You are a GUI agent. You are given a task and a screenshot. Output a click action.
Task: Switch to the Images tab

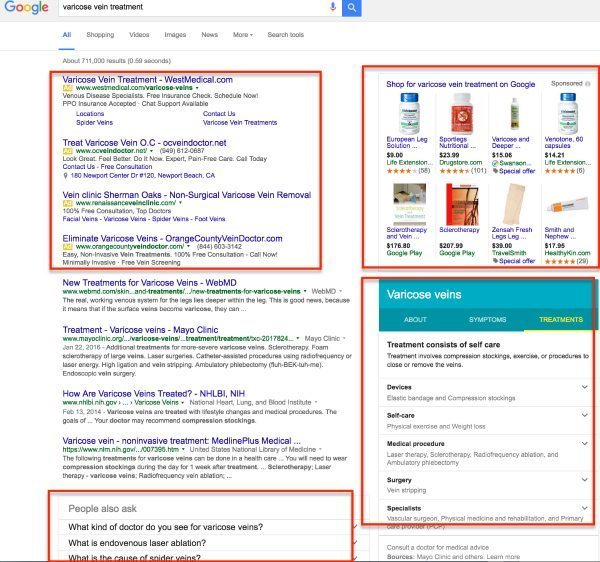[x=175, y=35]
